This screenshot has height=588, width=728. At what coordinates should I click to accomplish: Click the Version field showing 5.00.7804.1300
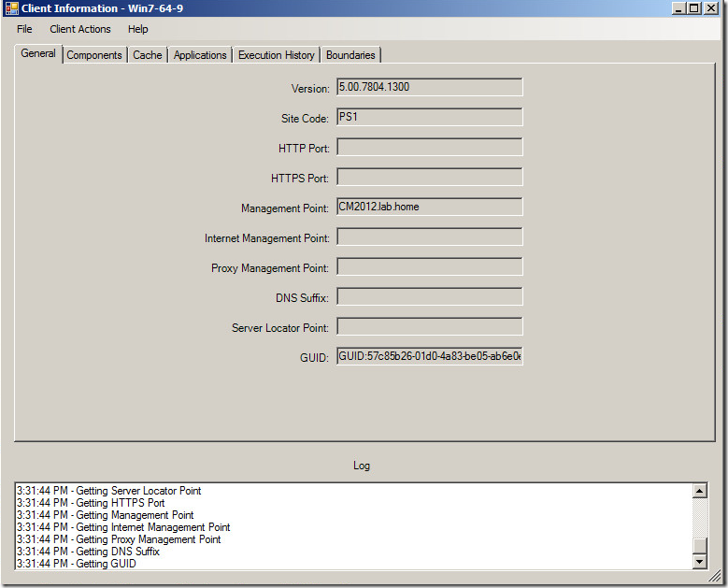(430, 87)
